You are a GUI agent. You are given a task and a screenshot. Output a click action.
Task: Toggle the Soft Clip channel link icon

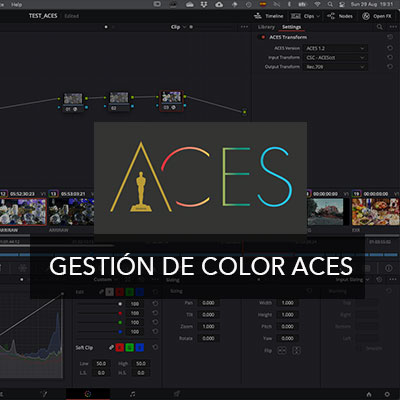111,347
